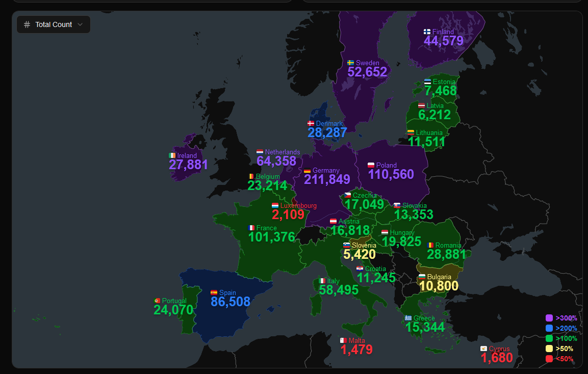Click the red <50% legend swatch
Screen dimensions: 588x374
click(x=549, y=359)
